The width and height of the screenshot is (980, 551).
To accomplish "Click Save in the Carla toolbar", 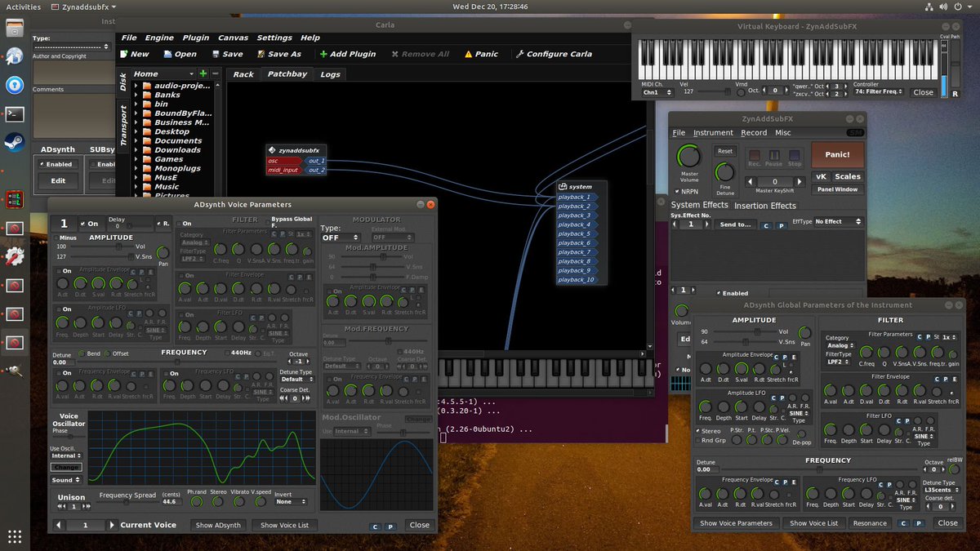I will click(226, 54).
